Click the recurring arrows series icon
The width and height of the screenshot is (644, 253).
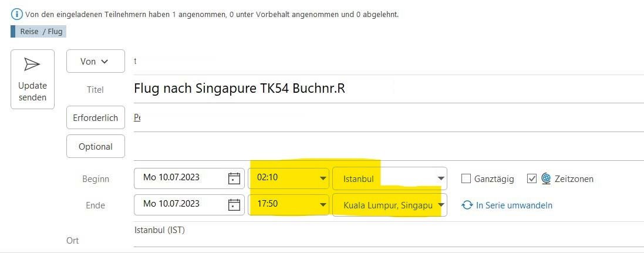tap(467, 205)
